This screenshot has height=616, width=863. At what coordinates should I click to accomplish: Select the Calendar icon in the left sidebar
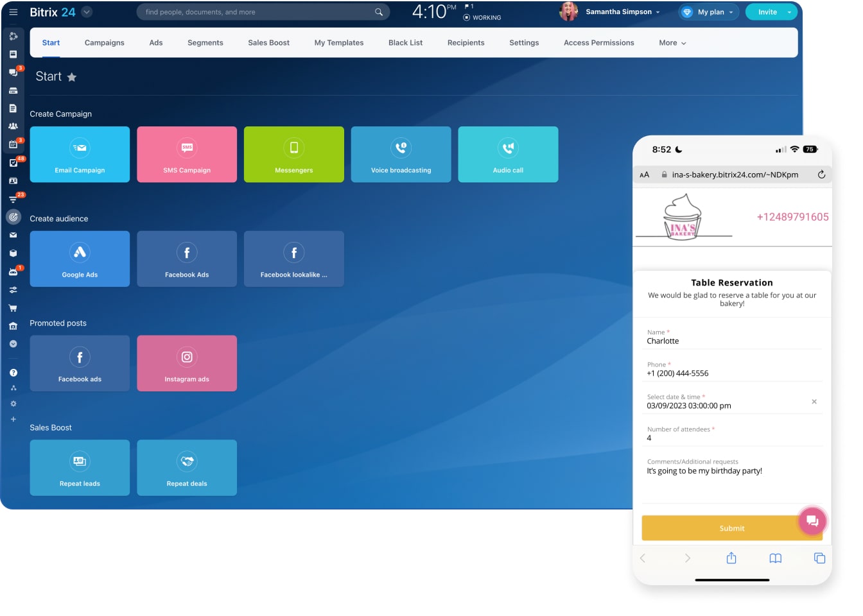(x=13, y=144)
